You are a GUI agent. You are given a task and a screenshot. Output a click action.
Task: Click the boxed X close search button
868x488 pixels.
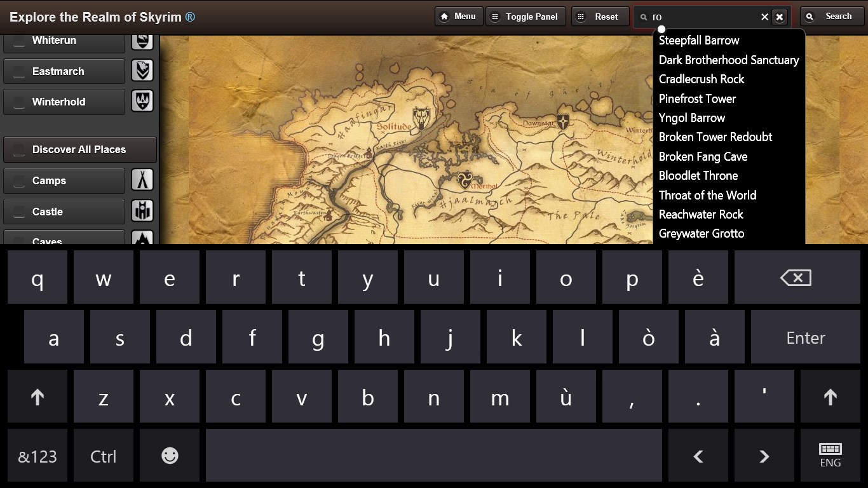pos(780,17)
